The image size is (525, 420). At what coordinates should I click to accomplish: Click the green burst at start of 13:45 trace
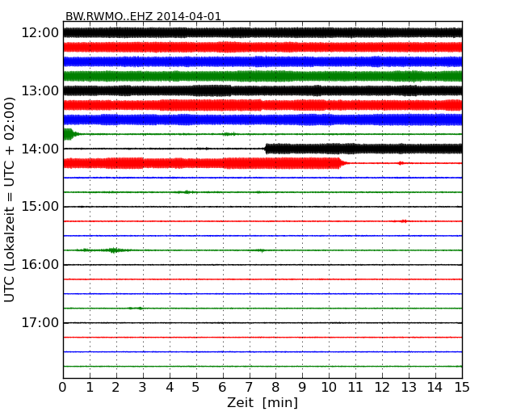tap(69, 134)
